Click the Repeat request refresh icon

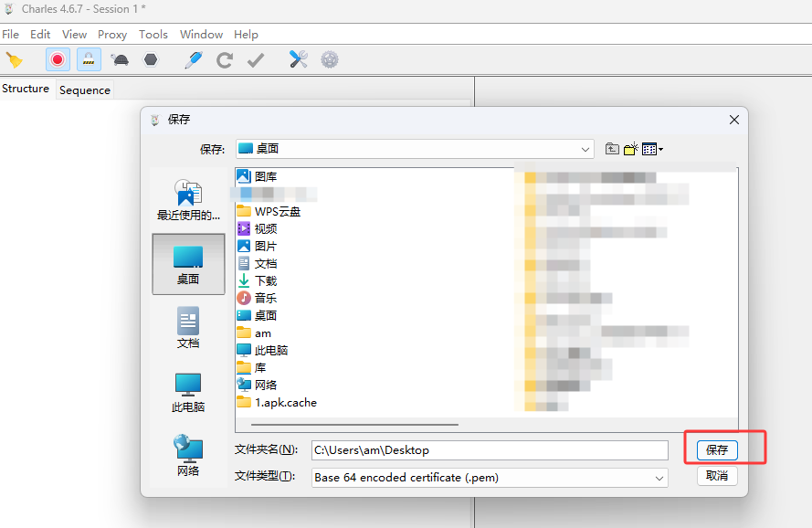(224, 60)
